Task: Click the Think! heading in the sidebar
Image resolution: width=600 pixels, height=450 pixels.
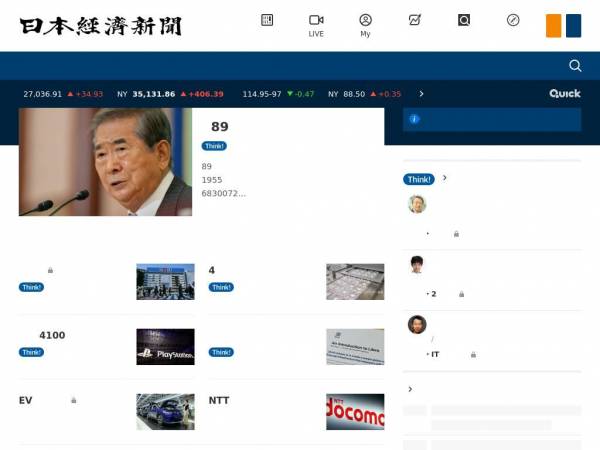Action: [419, 179]
